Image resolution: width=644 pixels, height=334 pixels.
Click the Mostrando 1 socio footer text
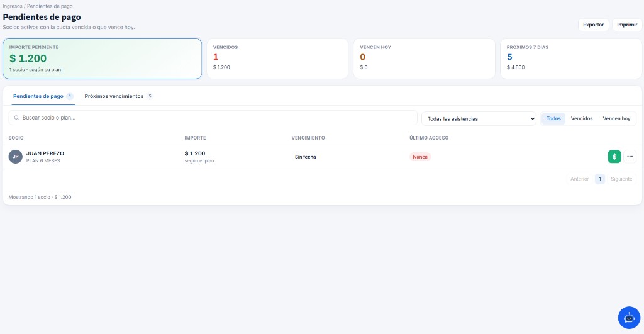[40, 198]
